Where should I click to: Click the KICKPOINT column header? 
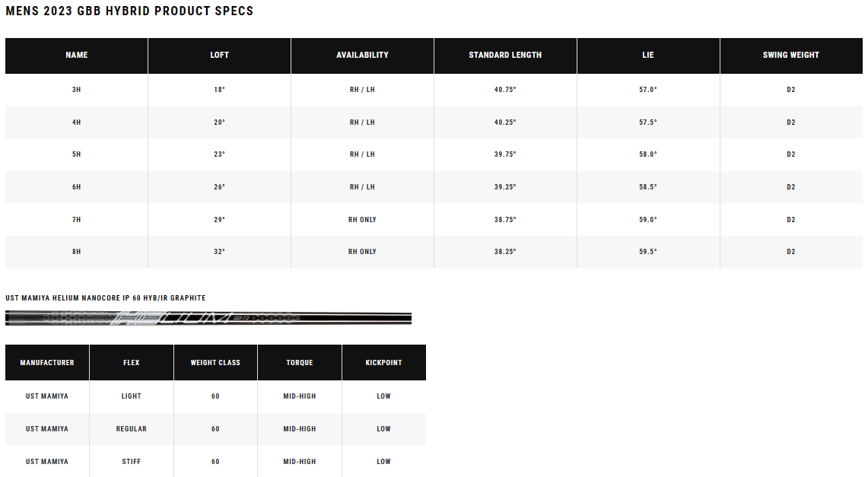tap(383, 363)
